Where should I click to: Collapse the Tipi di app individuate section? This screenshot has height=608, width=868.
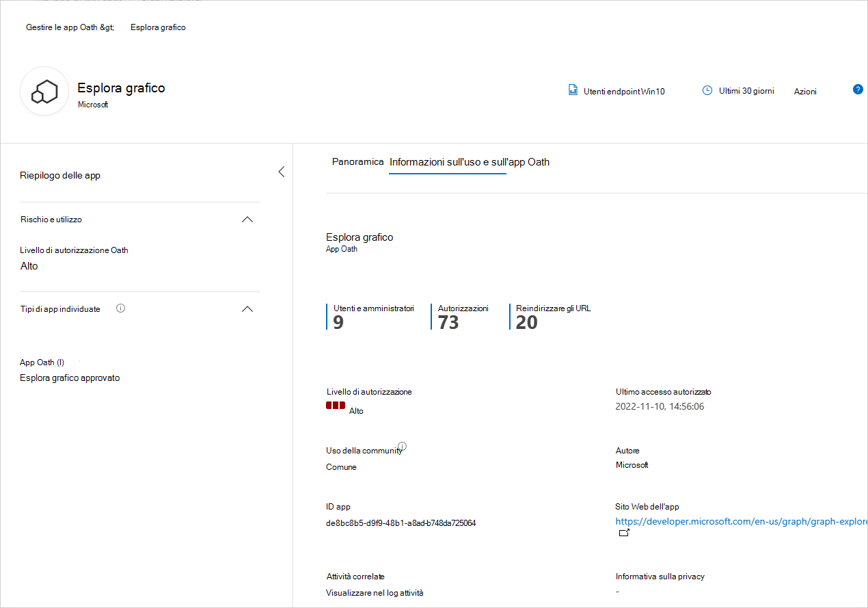click(x=247, y=308)
